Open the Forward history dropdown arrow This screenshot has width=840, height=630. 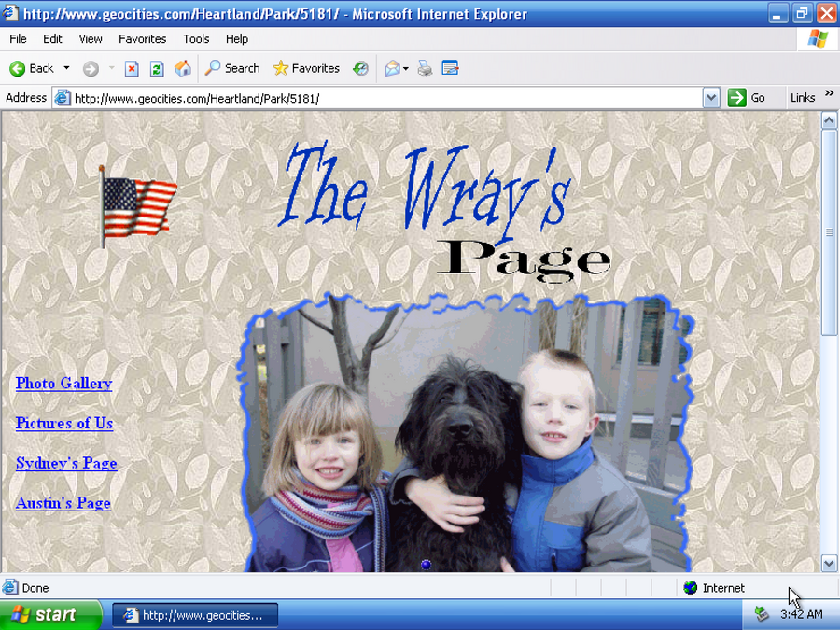[x=111, y=68]
